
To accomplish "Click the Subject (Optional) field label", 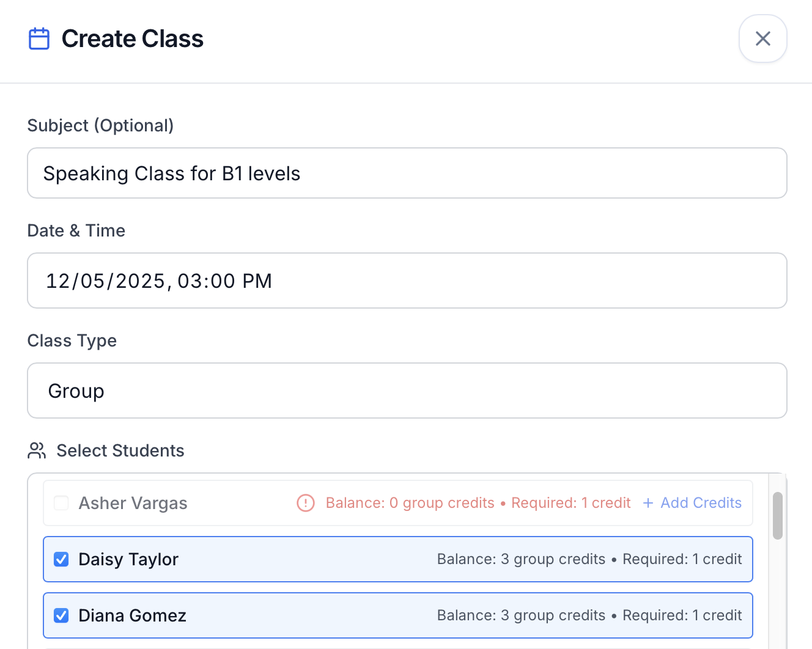I will click(100, 125).
